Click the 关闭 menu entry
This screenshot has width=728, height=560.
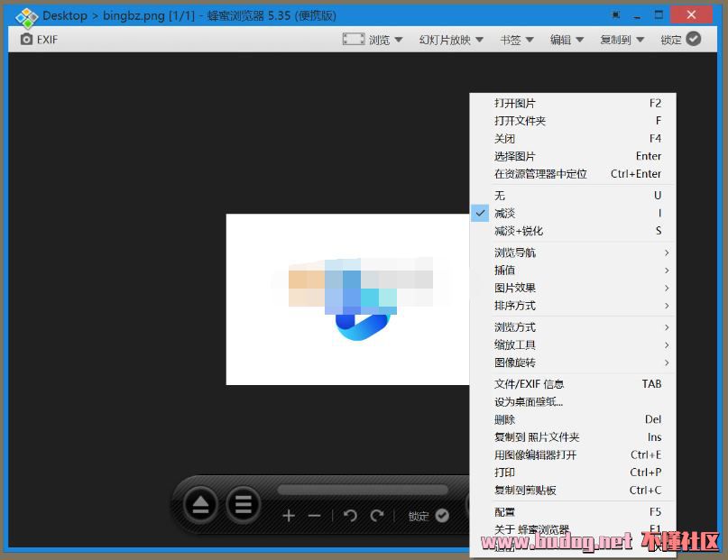pyautogui.click(x=573, y=138)
